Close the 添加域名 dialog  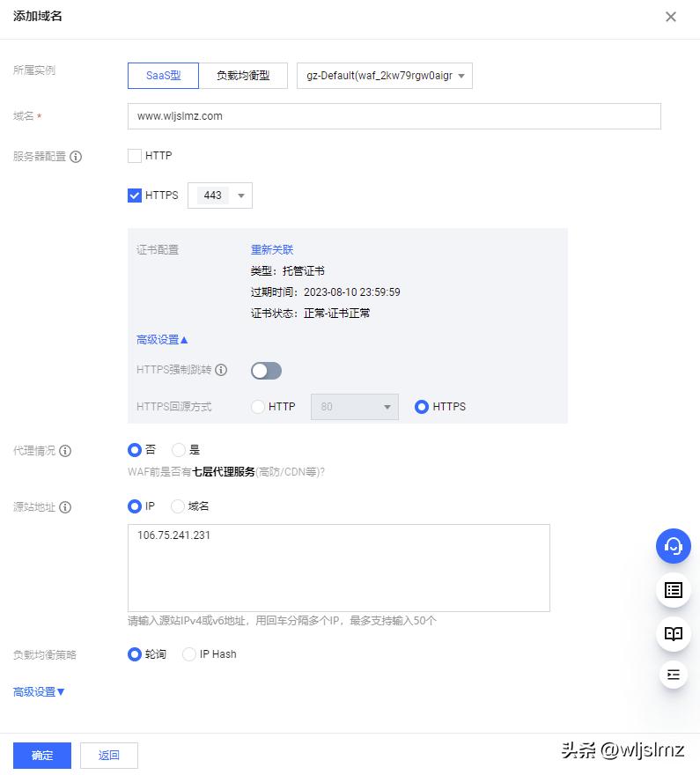(x=670, y=17)
